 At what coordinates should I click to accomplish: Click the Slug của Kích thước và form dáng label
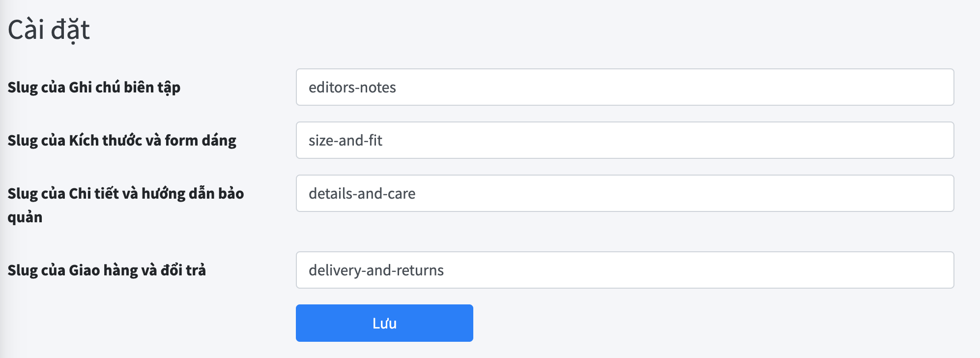(122, 140)
